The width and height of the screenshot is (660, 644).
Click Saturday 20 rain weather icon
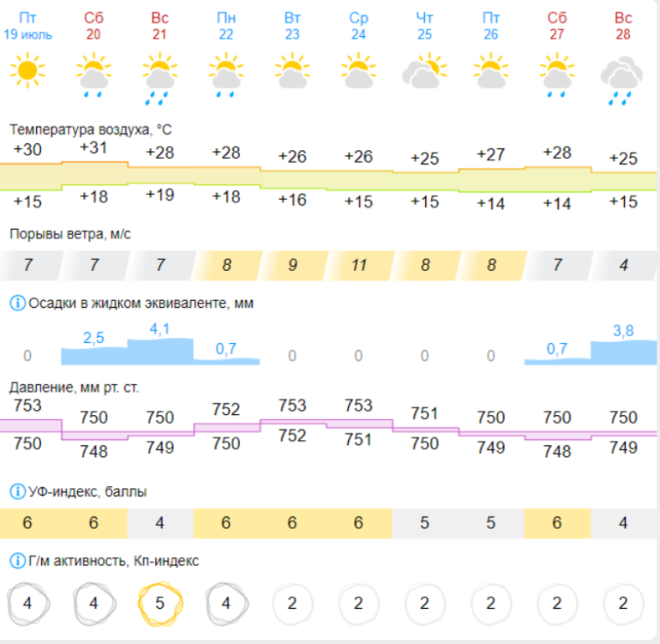[93, 73]
